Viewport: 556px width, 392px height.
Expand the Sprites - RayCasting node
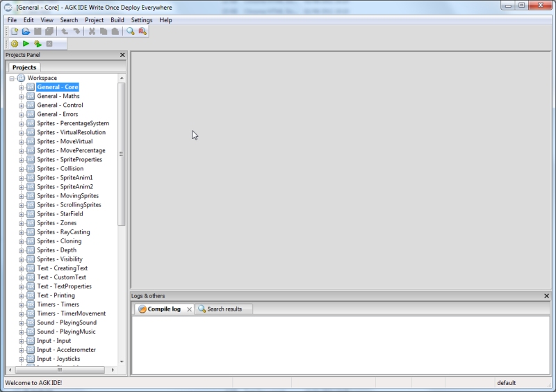click(22, 232)
